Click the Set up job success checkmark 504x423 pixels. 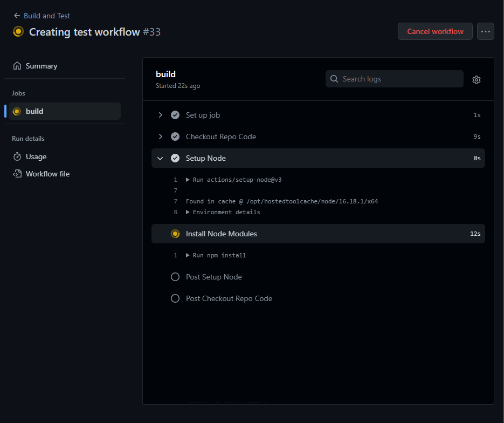pos(175,115)
